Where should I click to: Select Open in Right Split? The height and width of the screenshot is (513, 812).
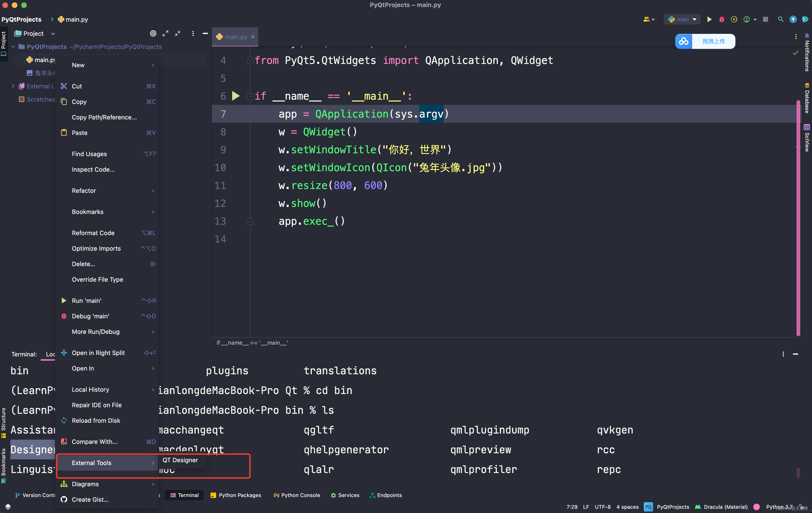[x=107, y=353]
